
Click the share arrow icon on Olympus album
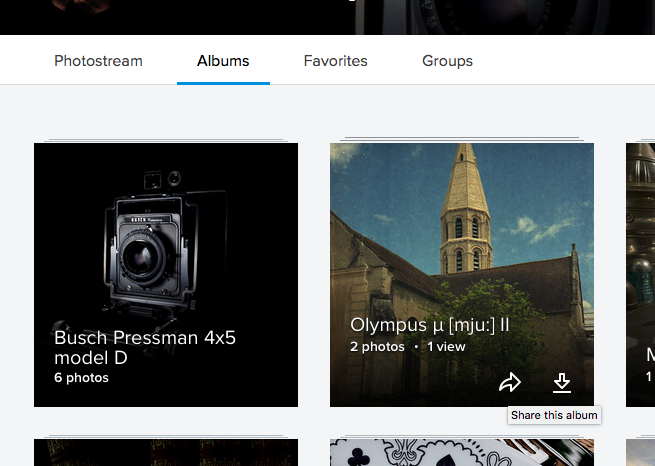coord(510,382)
